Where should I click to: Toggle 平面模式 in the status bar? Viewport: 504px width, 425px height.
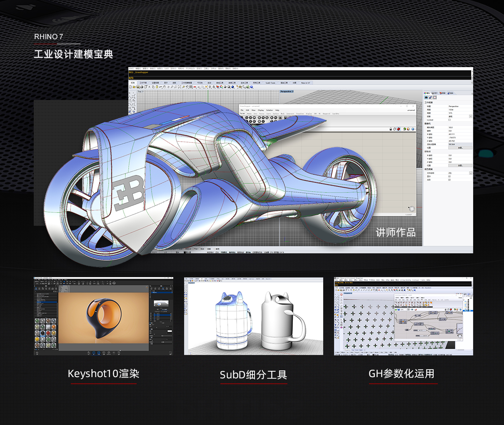pyautogui.click(x=224, y=252)
